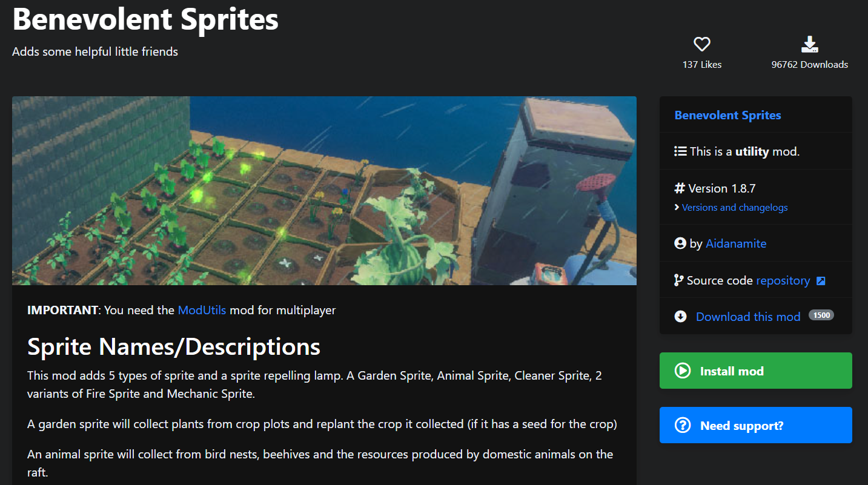
Task: Expand Versions and changelogs
Action: (735, 207)
